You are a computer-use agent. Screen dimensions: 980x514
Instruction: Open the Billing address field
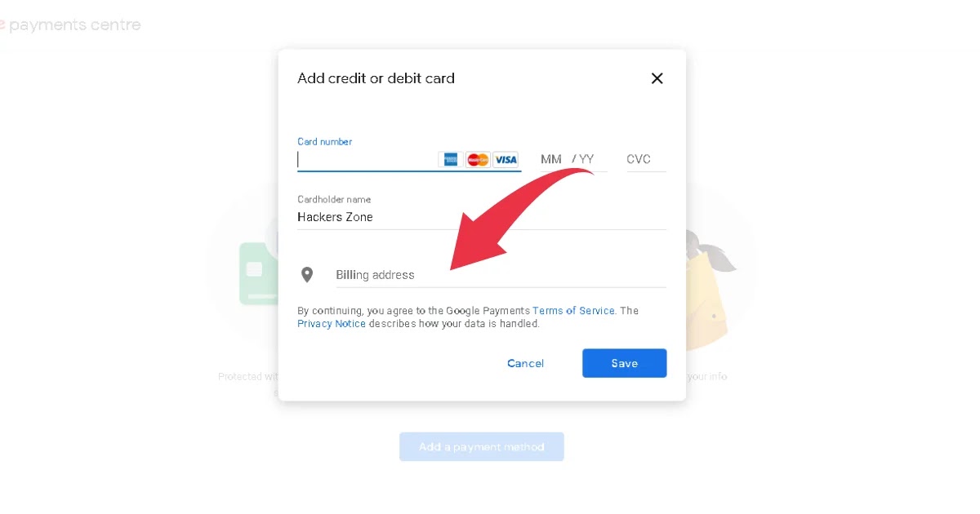pyautogui.click(x=501, y=275)
